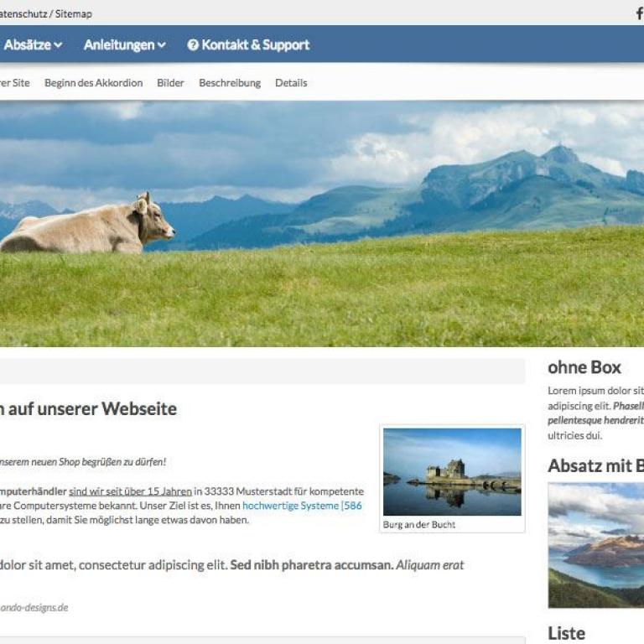The height and width of the screenshot is (644, 644).
Task: Open the Facebook icon in top bar
Action: pyautogui.click(x=640, y=13)
